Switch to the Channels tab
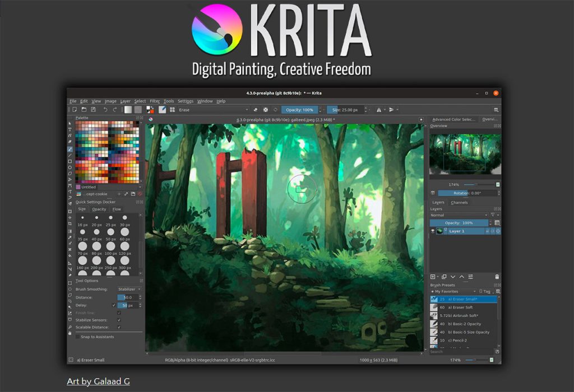574x392 pixels. click(x=459, y=203)
